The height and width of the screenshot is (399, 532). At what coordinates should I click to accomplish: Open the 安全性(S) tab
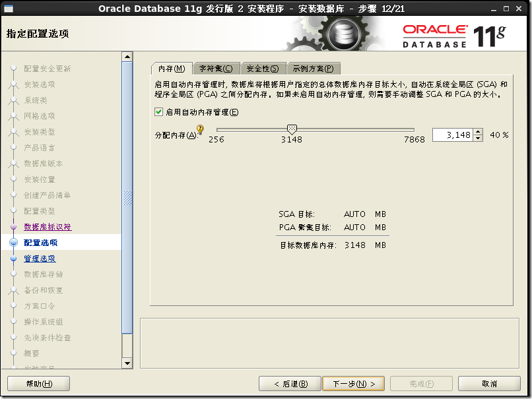pyautogui.click(x=263, y=69)
